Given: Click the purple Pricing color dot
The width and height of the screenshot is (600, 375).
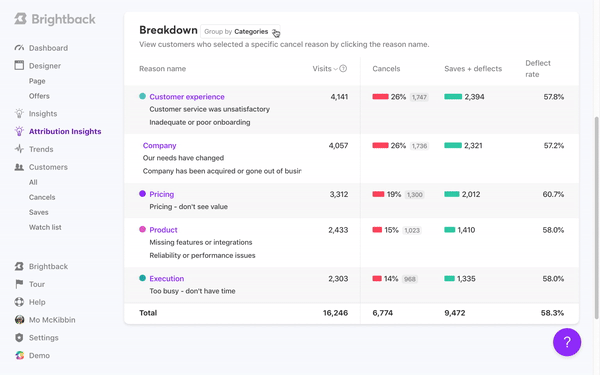Looking at the screenshot, I should click(x=142, y=194).
